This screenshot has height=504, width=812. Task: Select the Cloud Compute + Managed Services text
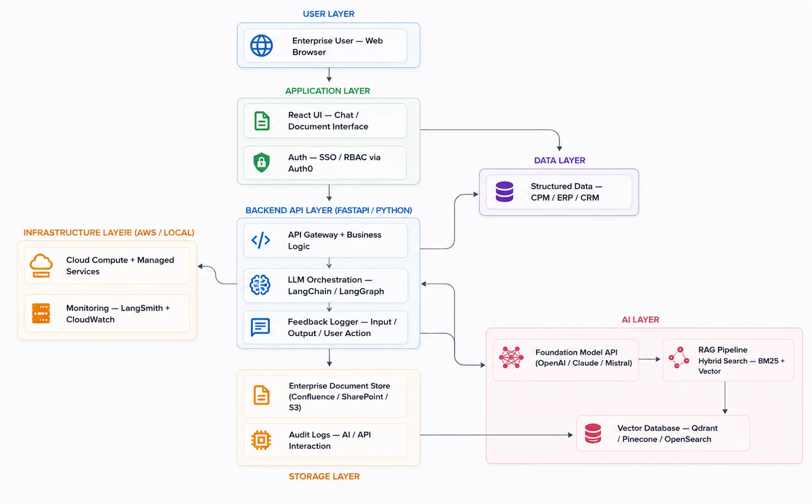(120, 266)
